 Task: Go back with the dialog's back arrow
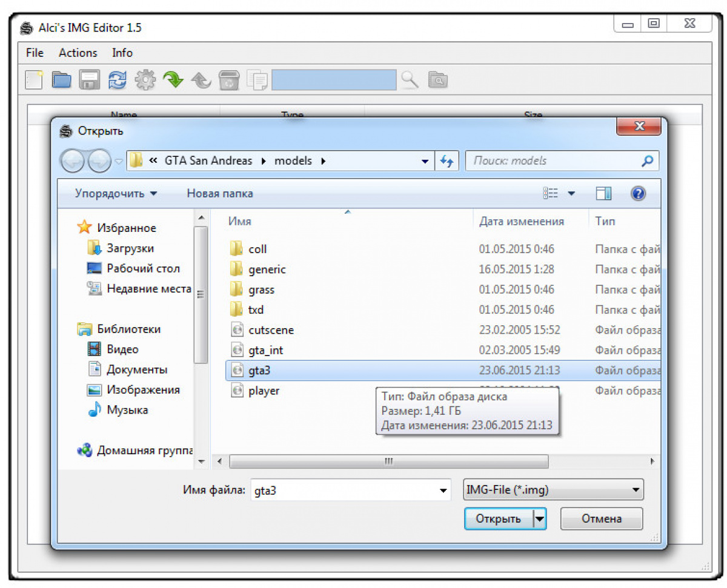click(73, 161)
